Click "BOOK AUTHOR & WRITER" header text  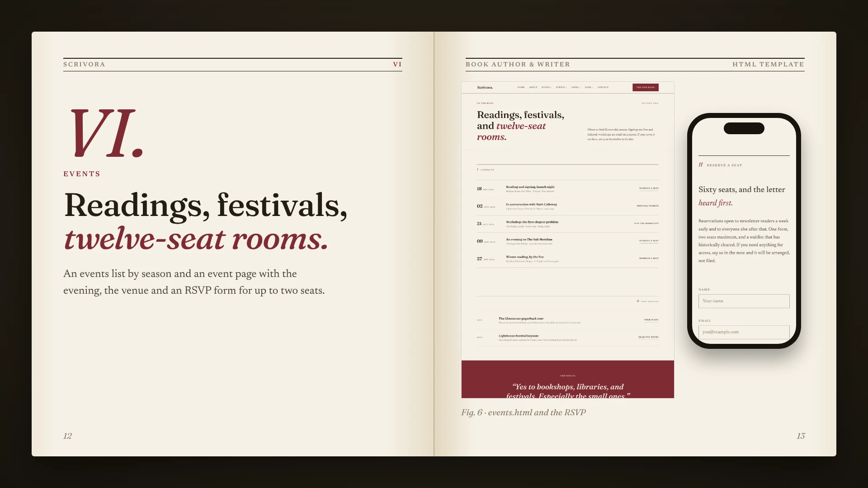click(518, 64)
